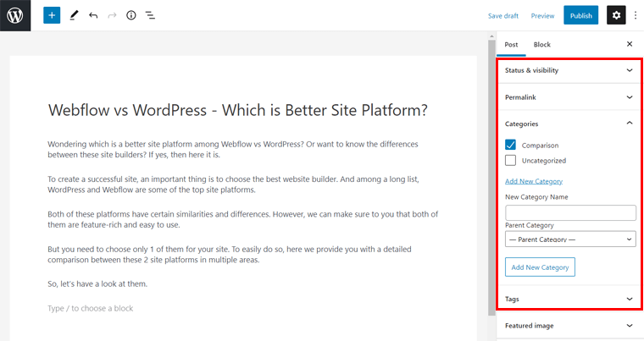Open the more options three-dot menu
The height and width of the screenshot is (341, 644).
636,15
